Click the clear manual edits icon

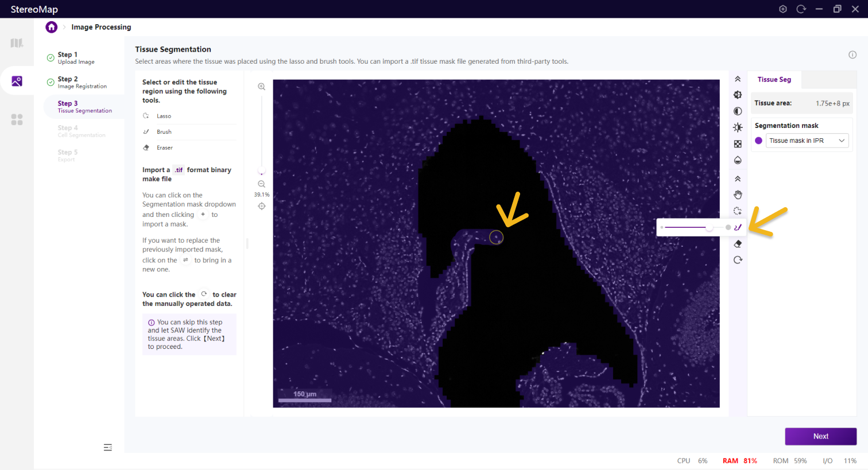738,260
